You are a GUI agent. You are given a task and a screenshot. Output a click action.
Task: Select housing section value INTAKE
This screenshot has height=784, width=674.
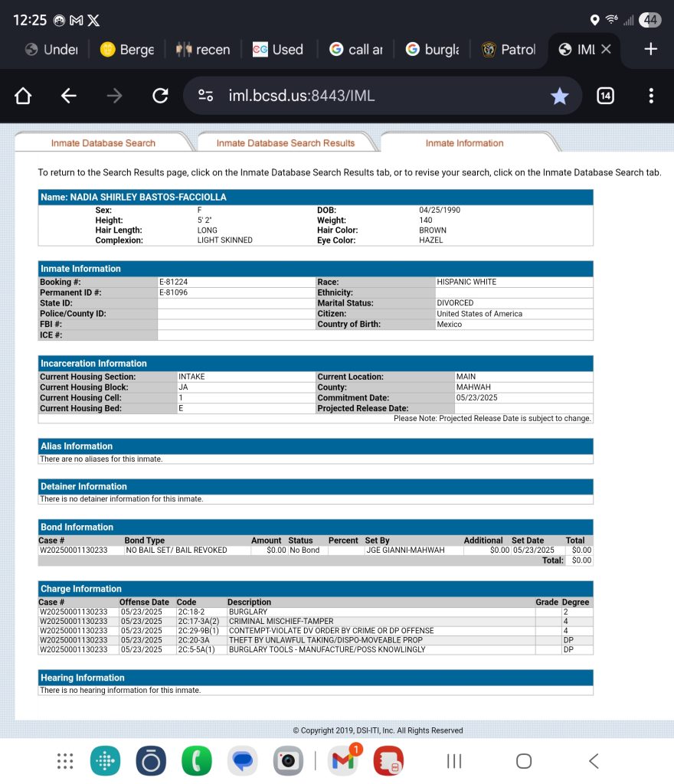[x=191, y=377]
